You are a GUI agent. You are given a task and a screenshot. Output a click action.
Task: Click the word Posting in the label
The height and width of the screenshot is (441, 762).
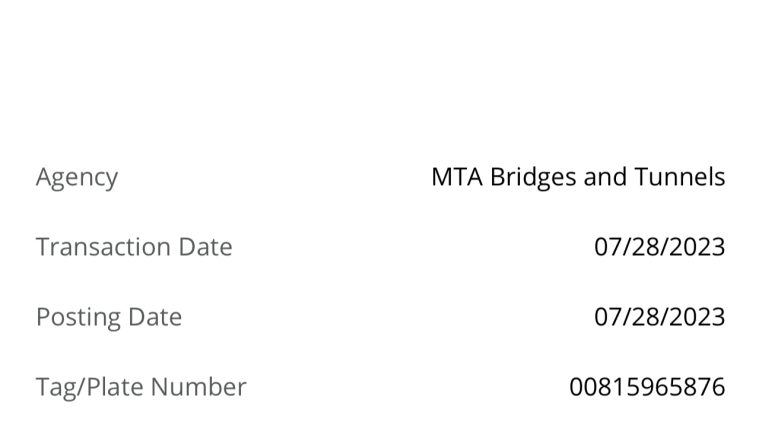click(78, 318)
